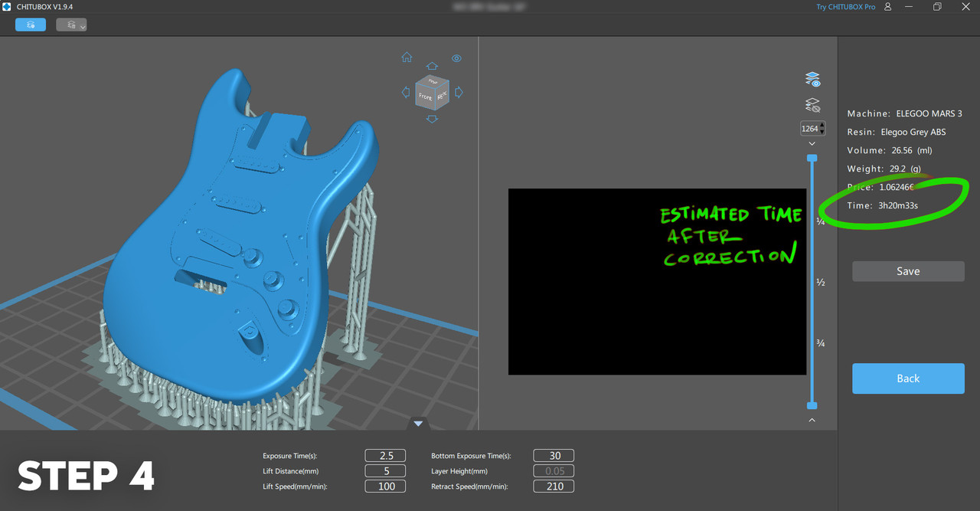980x511 pixels.
Task: Click the Exposure Time input field
Action: (385, 456)
